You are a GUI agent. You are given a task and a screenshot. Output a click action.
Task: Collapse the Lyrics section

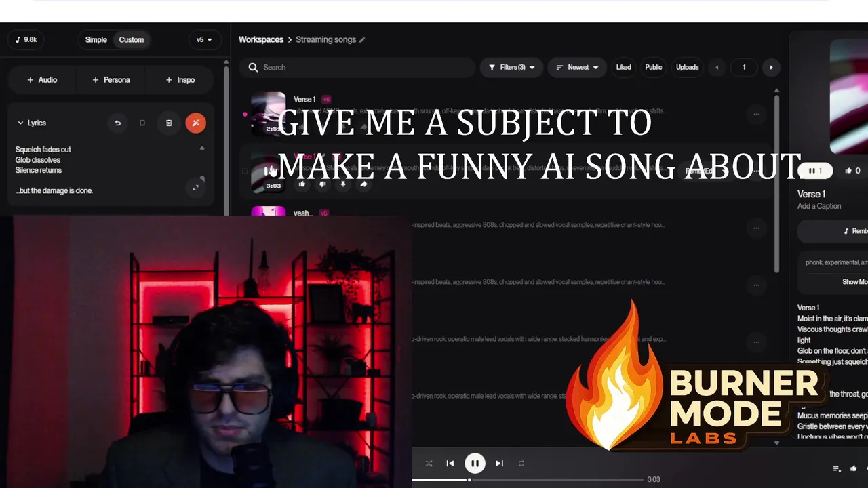[32, 123]
